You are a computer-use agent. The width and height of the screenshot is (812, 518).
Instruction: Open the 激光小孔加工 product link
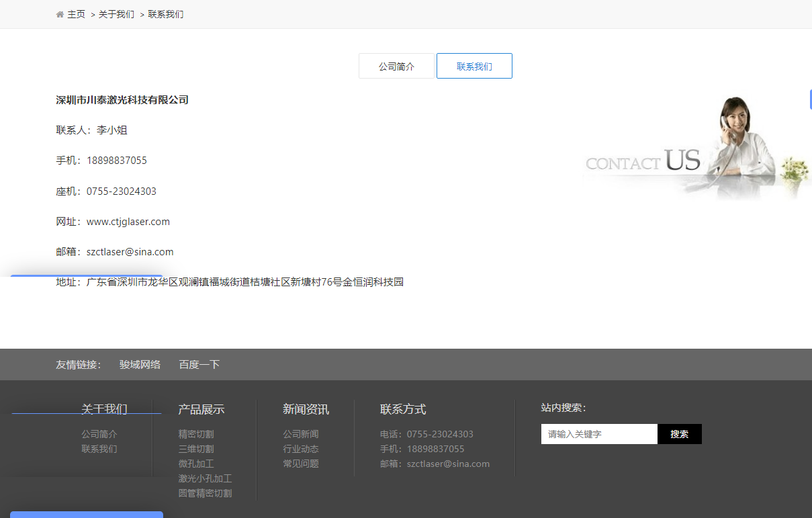pyautogui.click(x=205, y=478)
